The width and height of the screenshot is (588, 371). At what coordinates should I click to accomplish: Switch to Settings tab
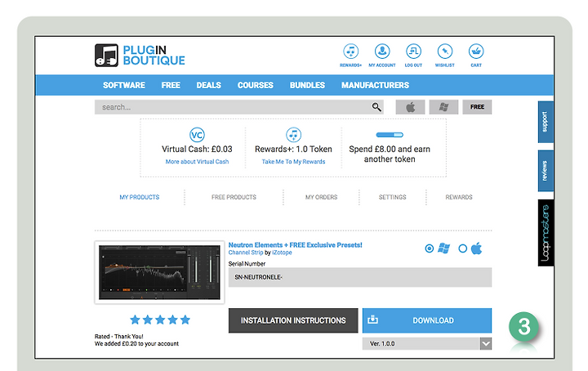pyautogui.click(x=392, y=197)
